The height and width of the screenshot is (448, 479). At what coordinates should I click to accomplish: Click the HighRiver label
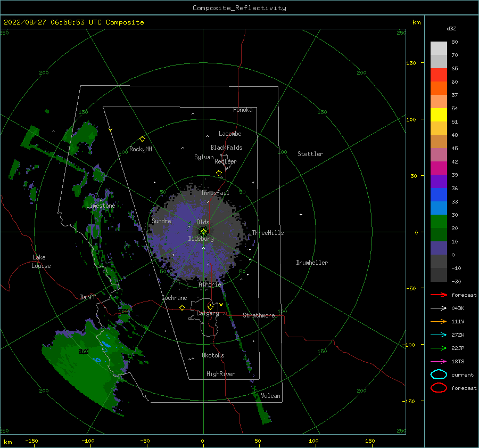click(x=221, y=374)
